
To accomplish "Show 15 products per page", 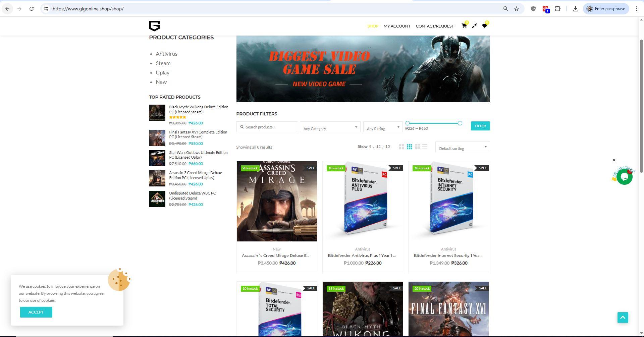I will click(387, 147).
